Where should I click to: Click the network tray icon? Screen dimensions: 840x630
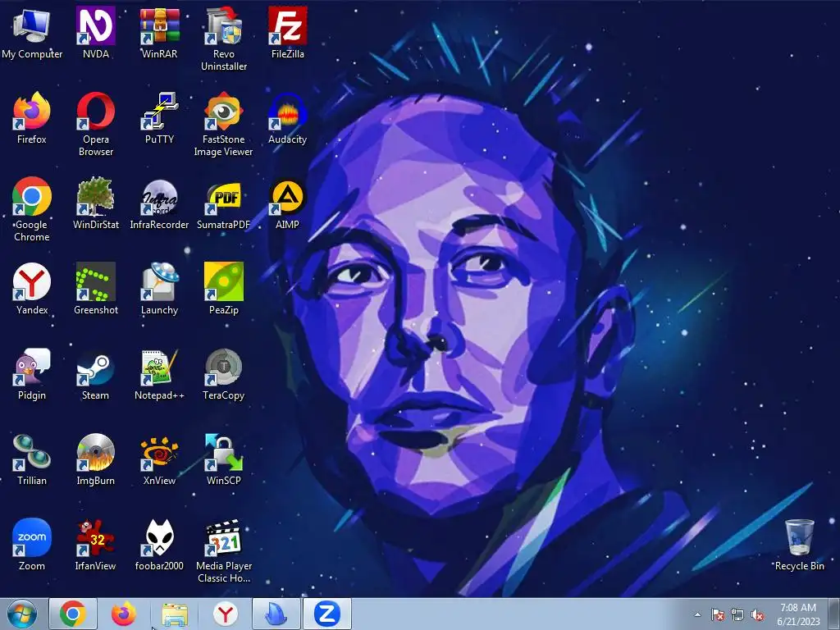pyautogui.click(x=737, y=615)
